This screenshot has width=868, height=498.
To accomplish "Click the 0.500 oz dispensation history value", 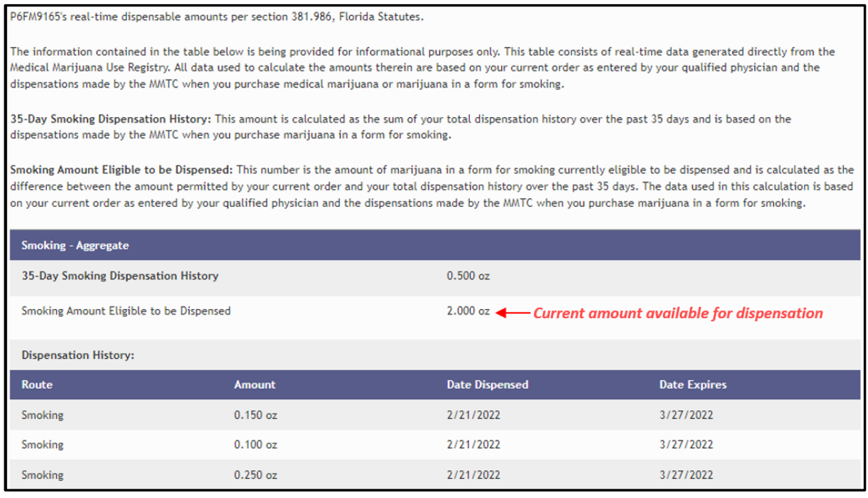I will [x=468, y=276].
